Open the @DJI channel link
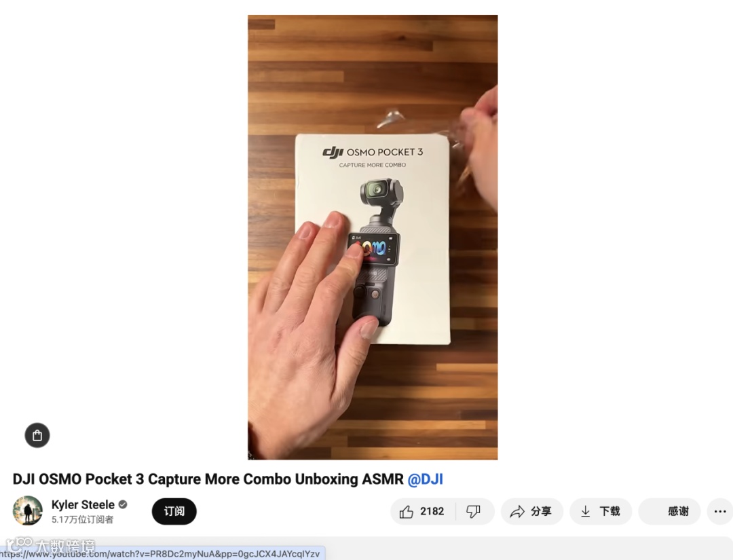Viewport: 733px width, 560px height. pyautogui.click(x=425, y=479)
